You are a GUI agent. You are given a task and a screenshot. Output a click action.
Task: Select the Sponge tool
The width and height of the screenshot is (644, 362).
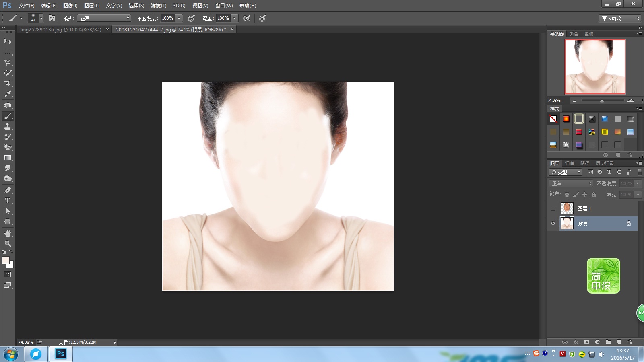click(8, 179)
